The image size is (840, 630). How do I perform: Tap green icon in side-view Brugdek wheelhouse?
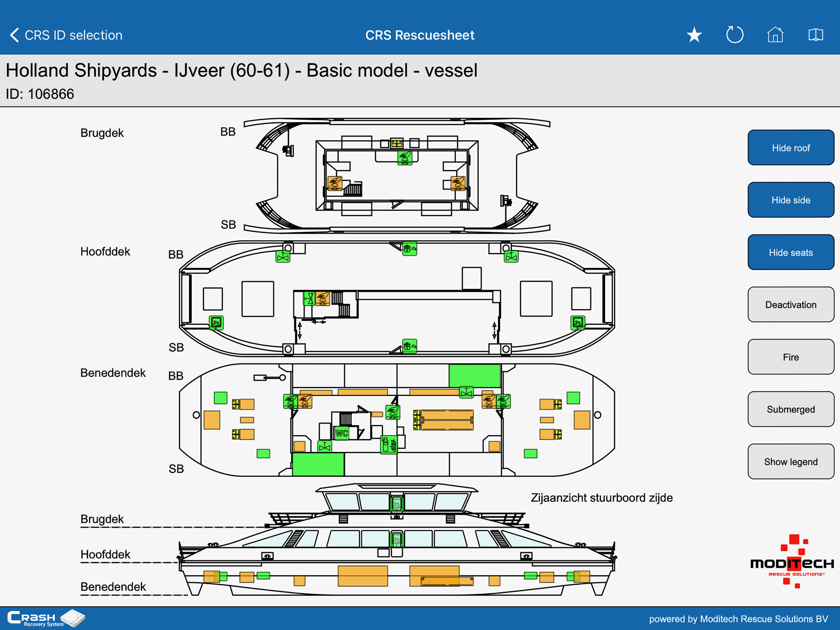(396, 504)
